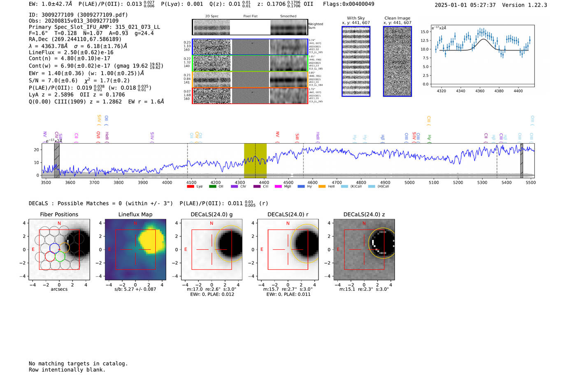The width and height of the screenshot is (576, 392).
Task: Click the green OII legend swatch
Action: point(212,187)
